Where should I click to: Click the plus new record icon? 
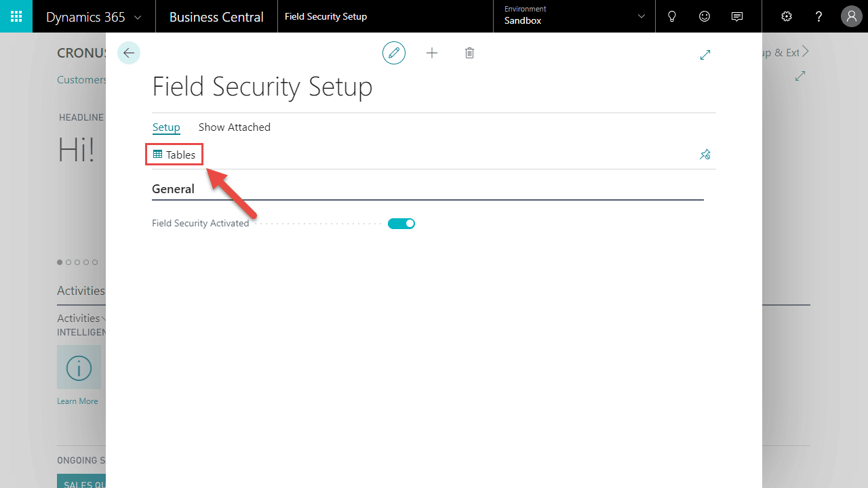(432, 53)
